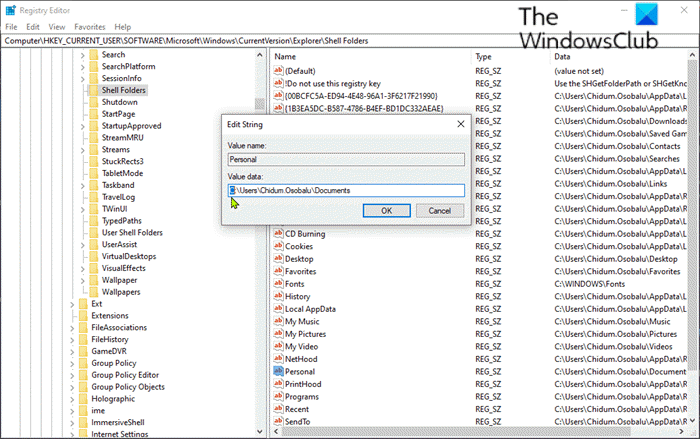Expand the Search key in the tree

point(83,55)
